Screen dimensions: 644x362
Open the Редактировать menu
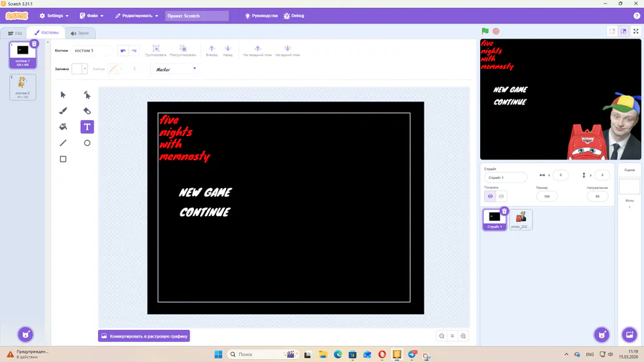(x=137, y=16)
